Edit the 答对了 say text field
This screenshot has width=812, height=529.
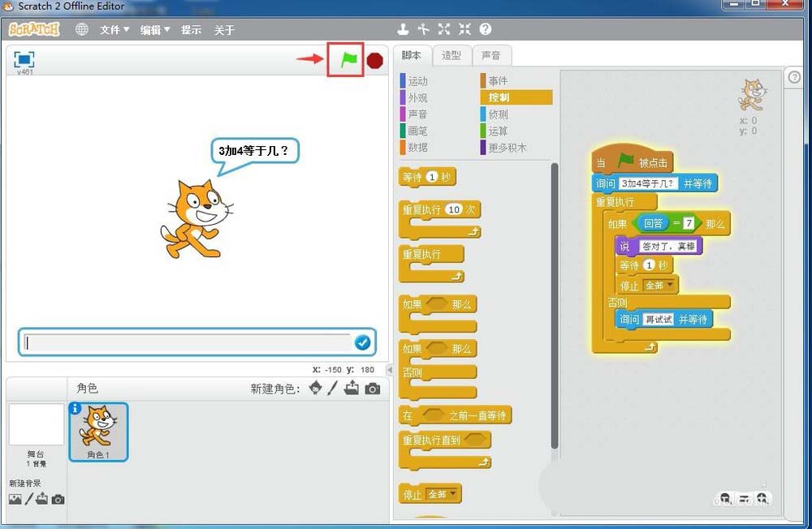[668, 247]
